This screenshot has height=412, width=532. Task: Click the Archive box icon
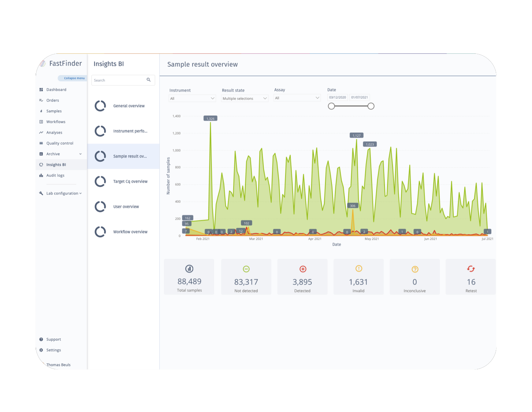pyautogui.click(x=41, y=154)
